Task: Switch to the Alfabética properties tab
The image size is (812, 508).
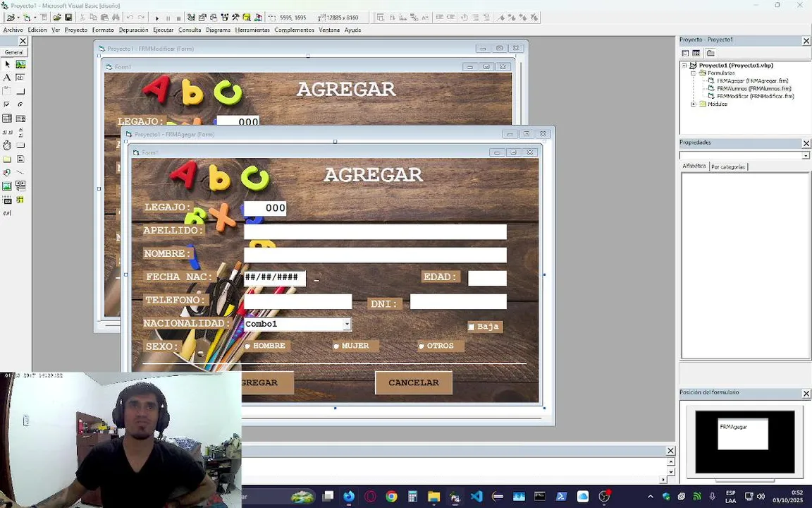Action: pyautogui.click(x=694, y=166)
